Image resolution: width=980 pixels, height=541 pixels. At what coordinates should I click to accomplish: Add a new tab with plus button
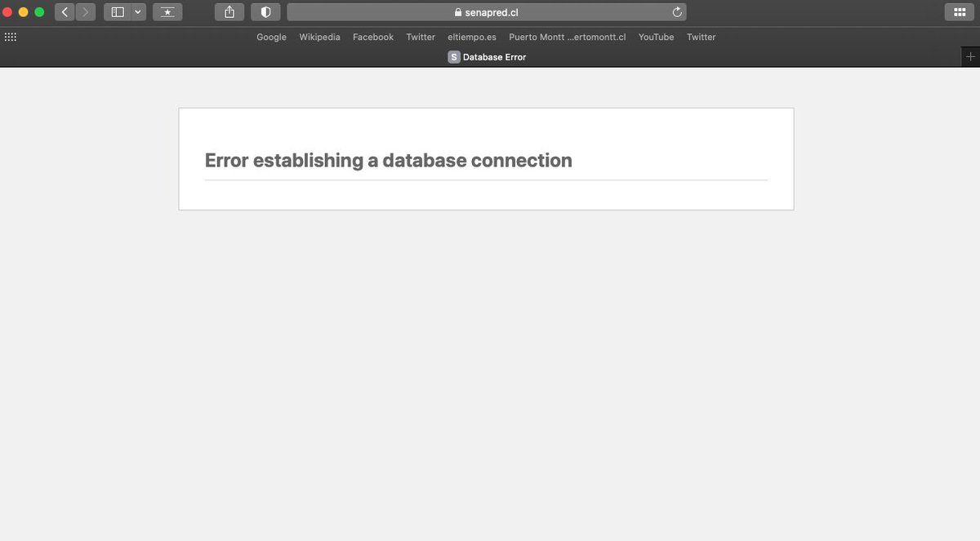[x=970, y=57]
